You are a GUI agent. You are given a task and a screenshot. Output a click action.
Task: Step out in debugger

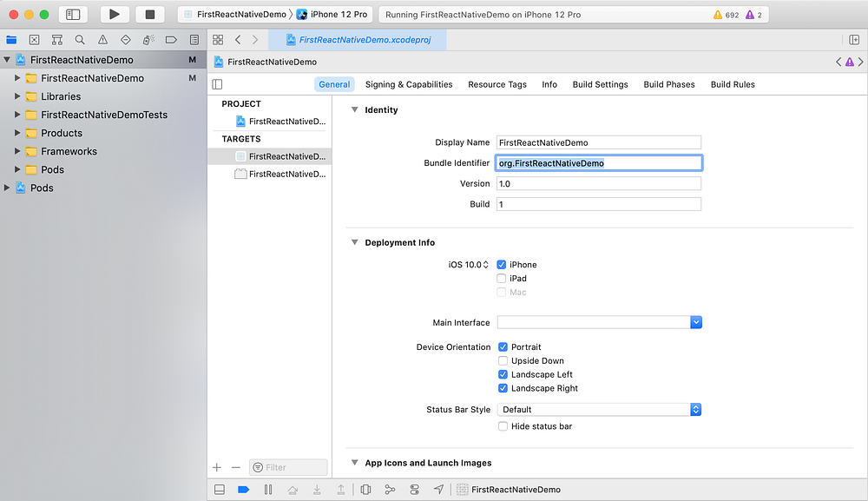tap(341, 490)
